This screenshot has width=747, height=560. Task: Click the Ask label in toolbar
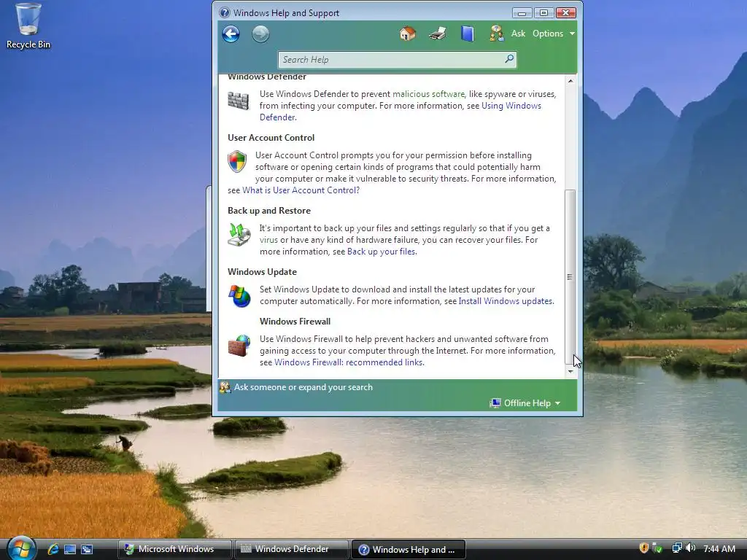click(x=518, y=34)
